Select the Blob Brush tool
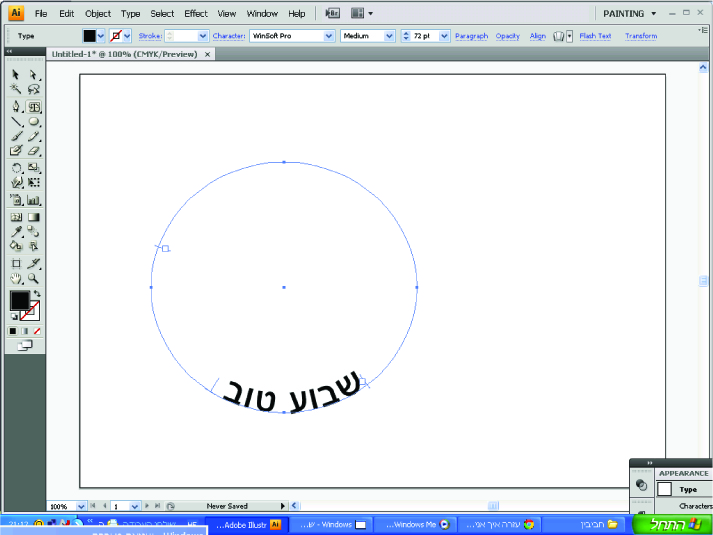The height and width of the screenshot is (535, 713). (16, 150)
